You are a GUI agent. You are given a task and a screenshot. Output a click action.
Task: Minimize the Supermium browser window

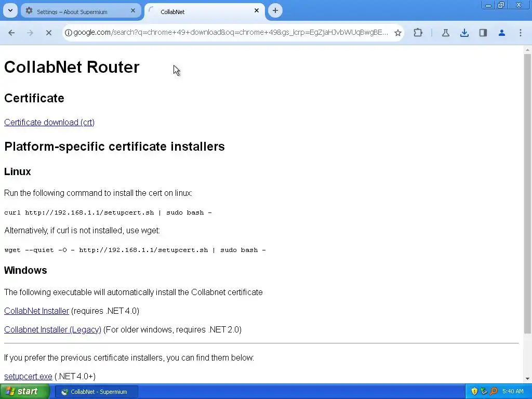[x=488, y=5]
